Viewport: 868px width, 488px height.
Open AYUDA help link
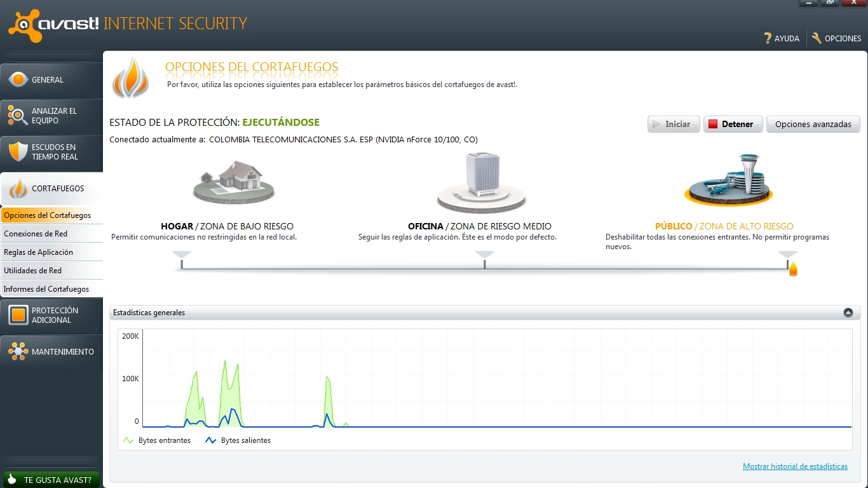click(x=782, y=38)
